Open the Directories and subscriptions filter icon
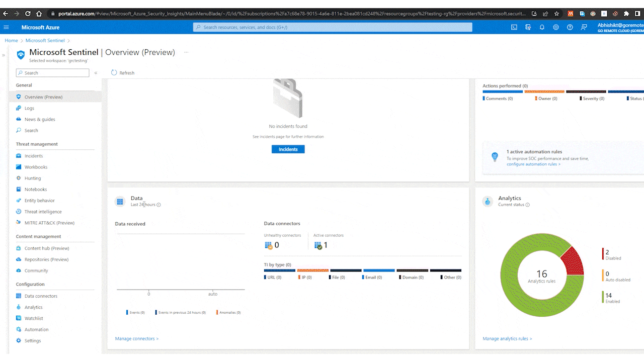 point(528,27)
